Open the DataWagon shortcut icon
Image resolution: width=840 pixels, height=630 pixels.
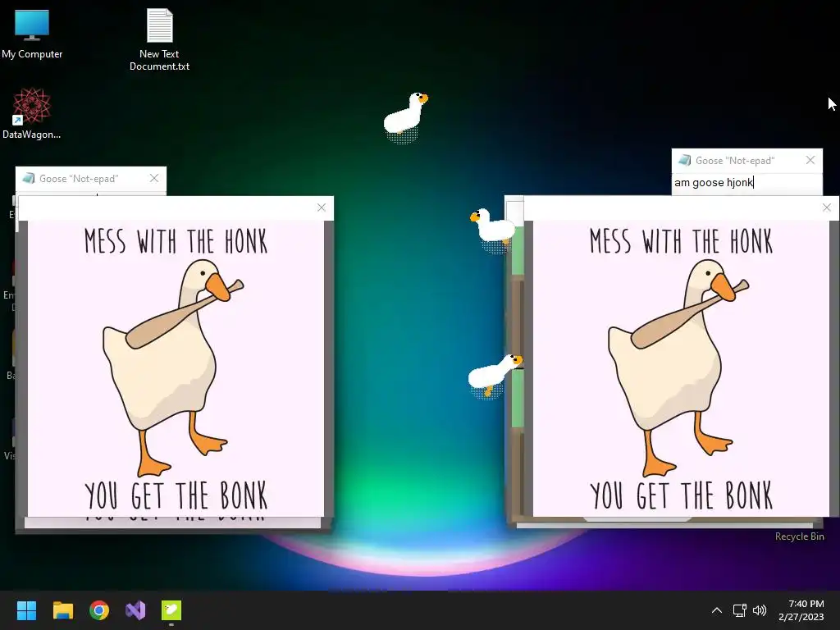coord(32,113)
